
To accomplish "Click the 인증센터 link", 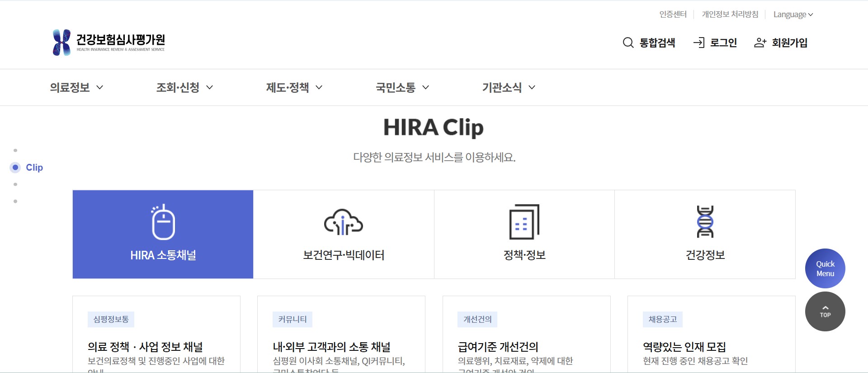I will [673, 14].
